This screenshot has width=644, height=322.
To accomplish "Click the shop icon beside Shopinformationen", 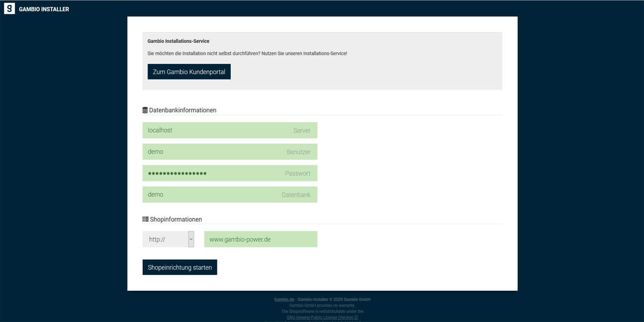I will [x=145, y=219].
